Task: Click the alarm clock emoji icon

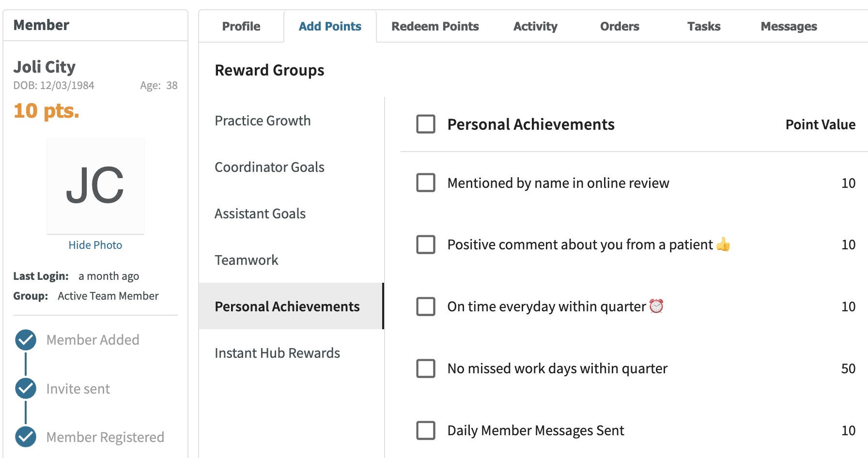Action: point(656,306)
